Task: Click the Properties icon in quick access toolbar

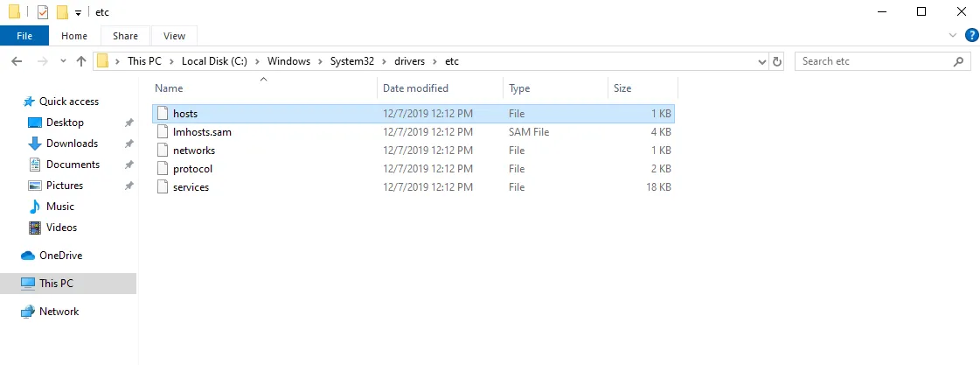Action: (43, 12)
